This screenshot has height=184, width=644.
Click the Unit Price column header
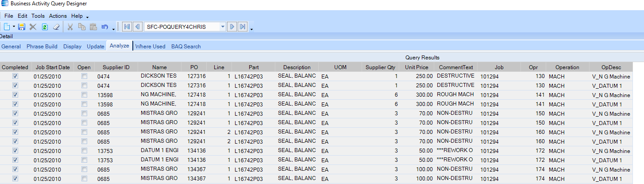coord(416,67)
